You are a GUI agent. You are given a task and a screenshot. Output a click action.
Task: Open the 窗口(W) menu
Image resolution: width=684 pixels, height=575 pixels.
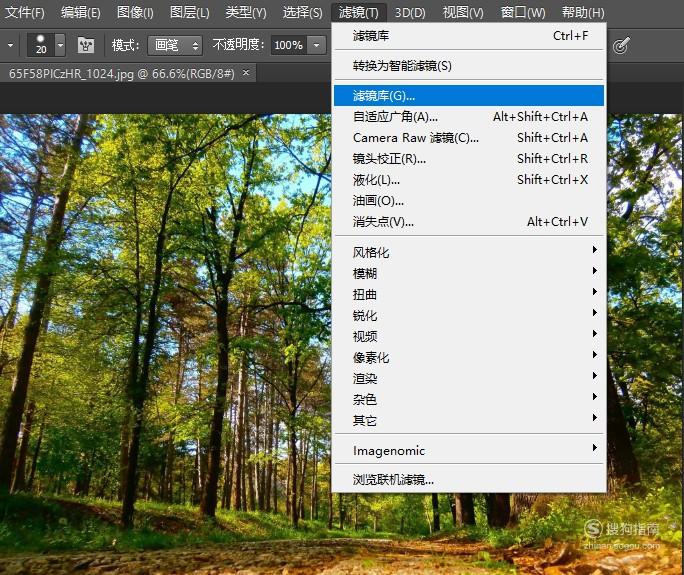pyautogui.click(x=523, y=12)
